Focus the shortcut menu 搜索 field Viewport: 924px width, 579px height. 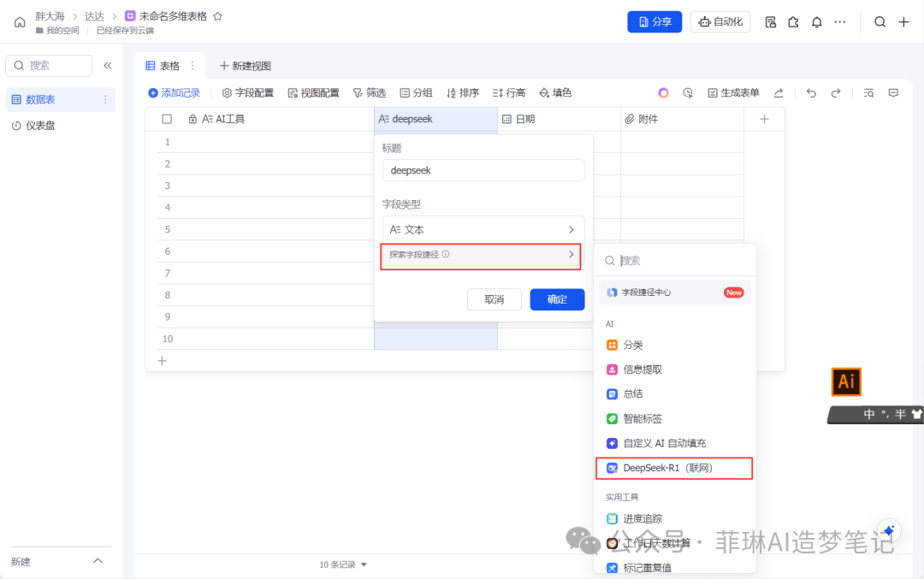(x=675, y=260)
